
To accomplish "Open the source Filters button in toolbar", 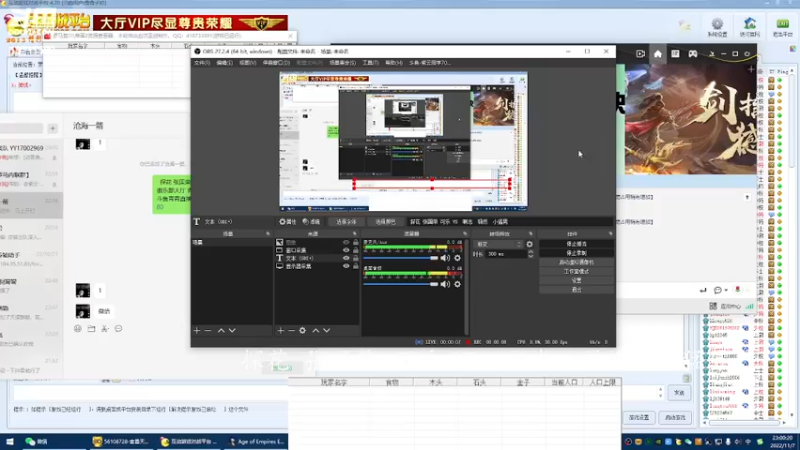I will (x=311, y=222).
